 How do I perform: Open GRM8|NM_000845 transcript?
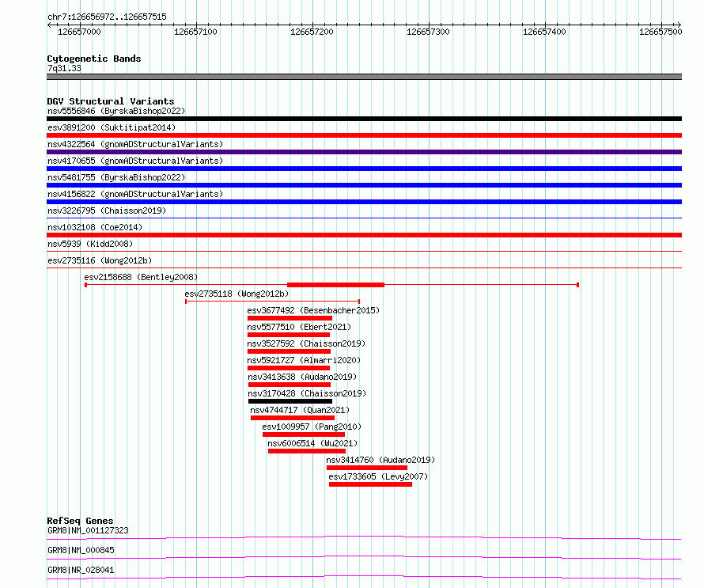81,550
